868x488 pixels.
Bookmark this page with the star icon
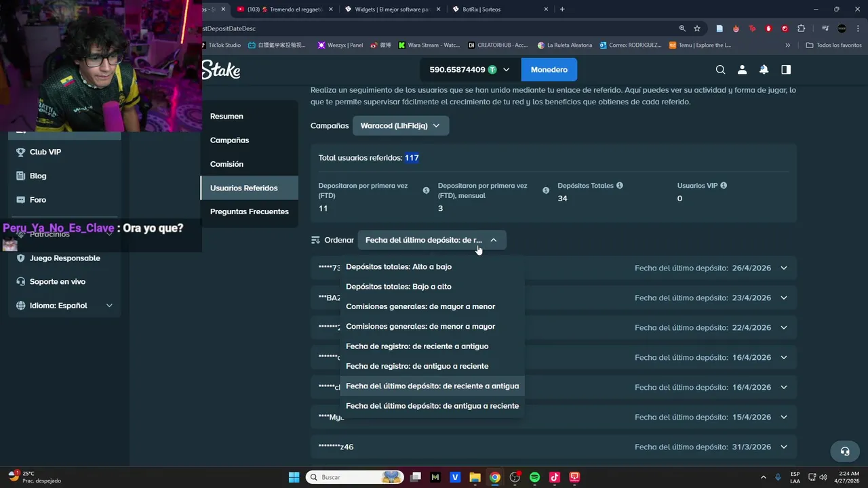point(697,28)
